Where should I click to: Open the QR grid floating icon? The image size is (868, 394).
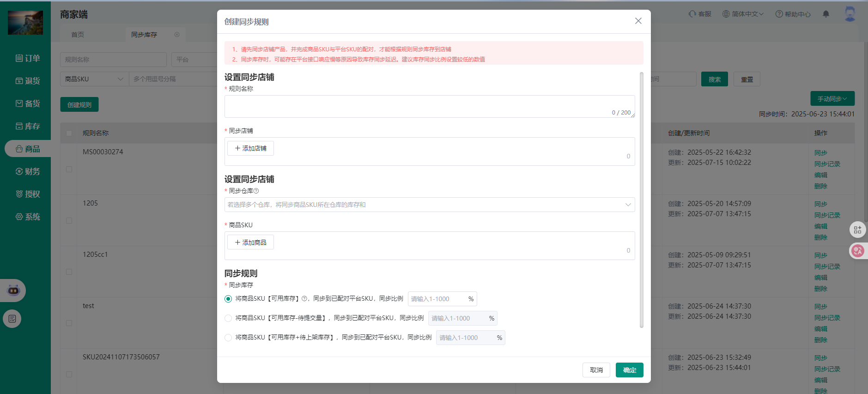[x=858, y=230]
